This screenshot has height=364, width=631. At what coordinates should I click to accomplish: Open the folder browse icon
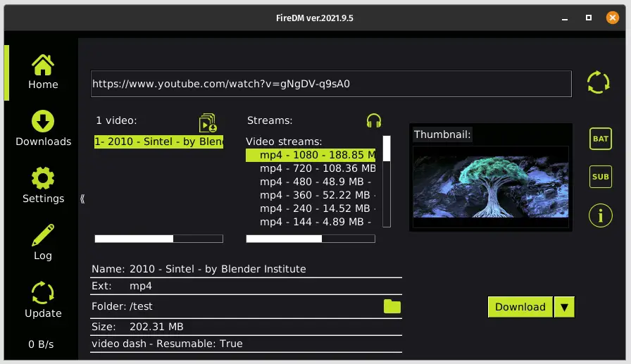392,306
